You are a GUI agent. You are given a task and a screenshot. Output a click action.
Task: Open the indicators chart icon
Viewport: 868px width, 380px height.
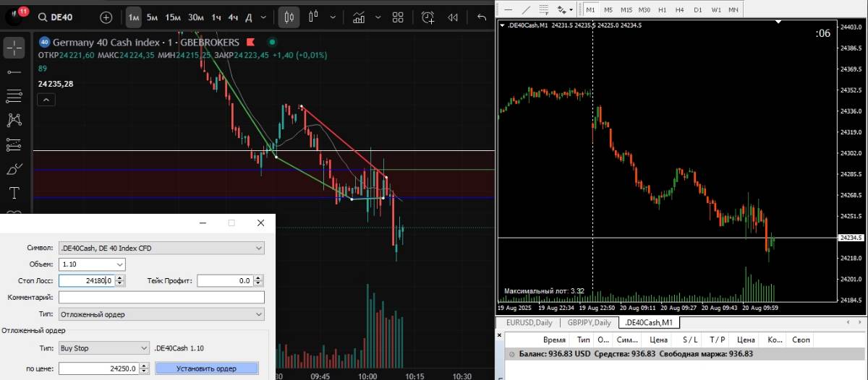[x=358, y=17]
